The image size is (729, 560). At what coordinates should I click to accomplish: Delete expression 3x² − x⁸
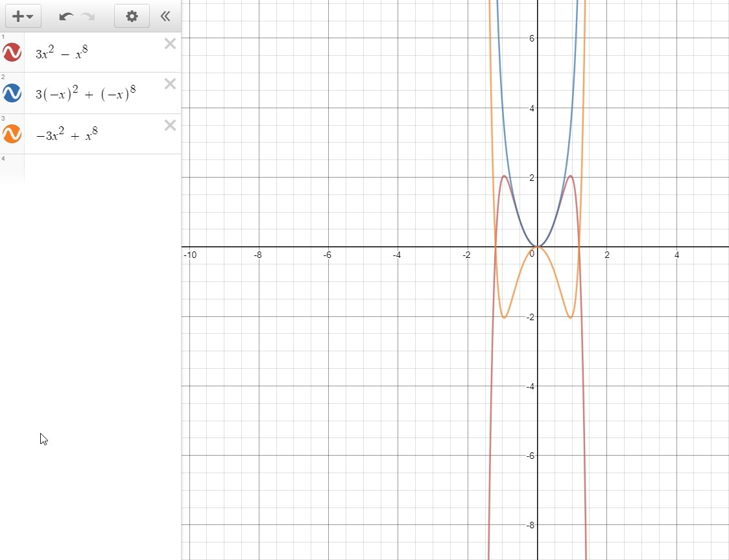point(170,43)
